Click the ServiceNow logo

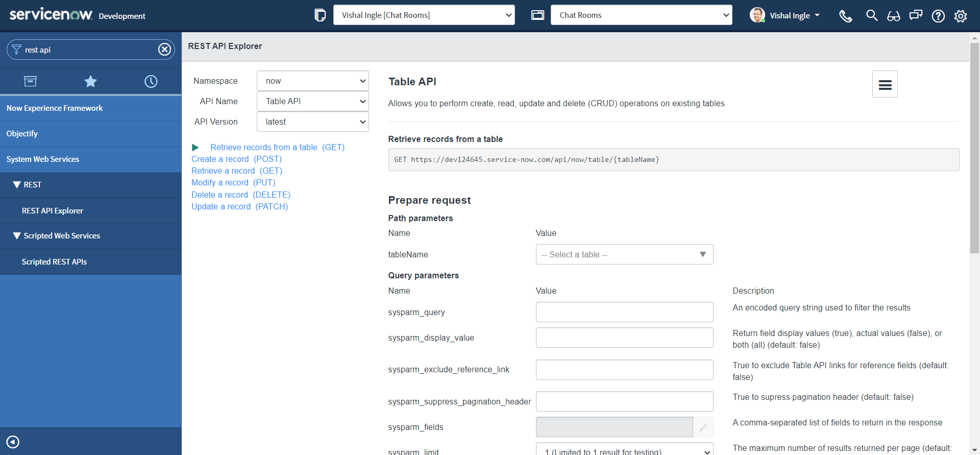51,14
